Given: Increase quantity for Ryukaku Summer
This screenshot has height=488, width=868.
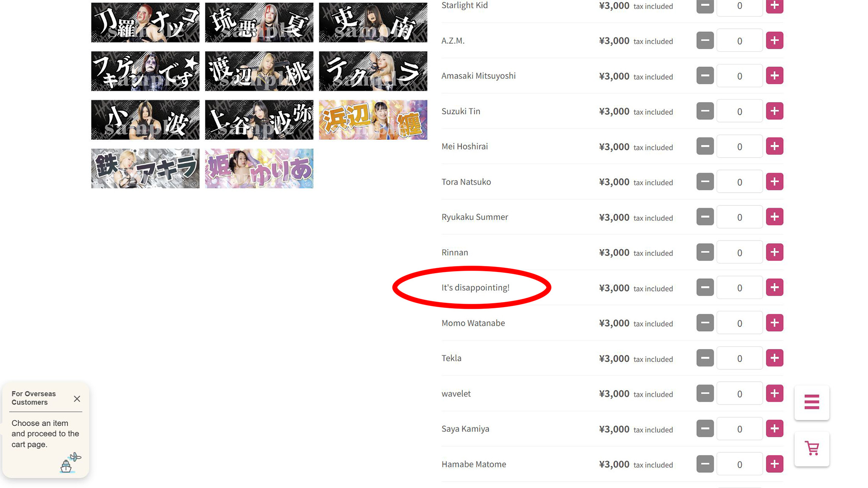Looking at the screenshot, I should pyautogui.click(x=774, y=217).
